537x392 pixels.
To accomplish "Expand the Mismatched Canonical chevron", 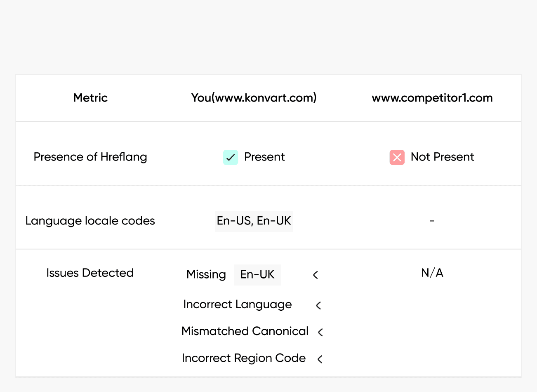I will [320, 332].
